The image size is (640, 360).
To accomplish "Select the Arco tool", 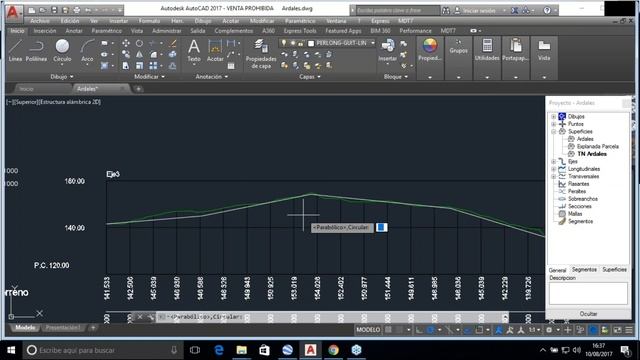I will point(87,51).
